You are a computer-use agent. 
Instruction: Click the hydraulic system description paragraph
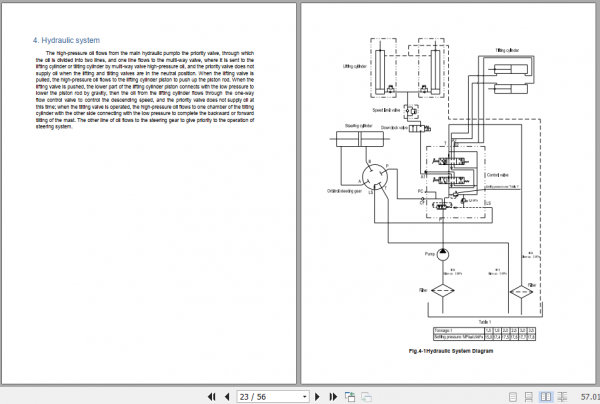(x=145, y=90)
